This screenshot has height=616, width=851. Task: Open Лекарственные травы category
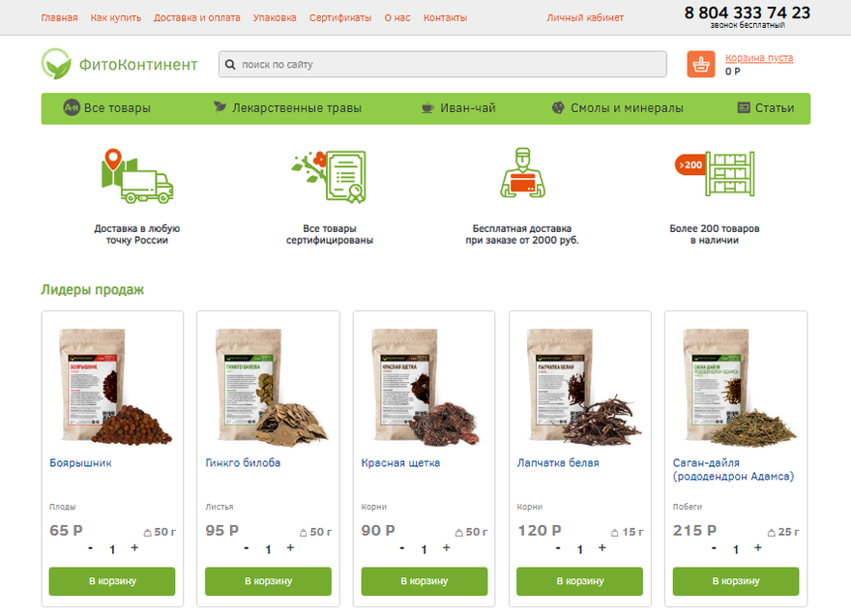pyautogui.click(x=287, y=108)
